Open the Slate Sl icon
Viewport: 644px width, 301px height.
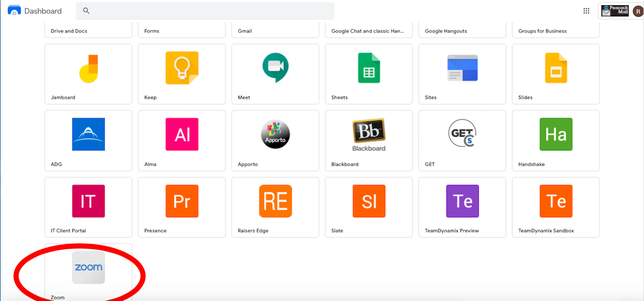coord(369,201)
